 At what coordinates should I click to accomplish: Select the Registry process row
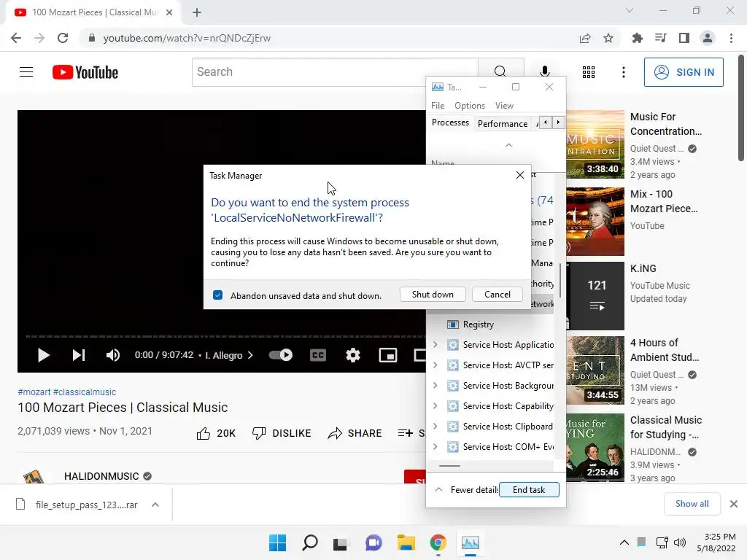[x=492, y=324]
